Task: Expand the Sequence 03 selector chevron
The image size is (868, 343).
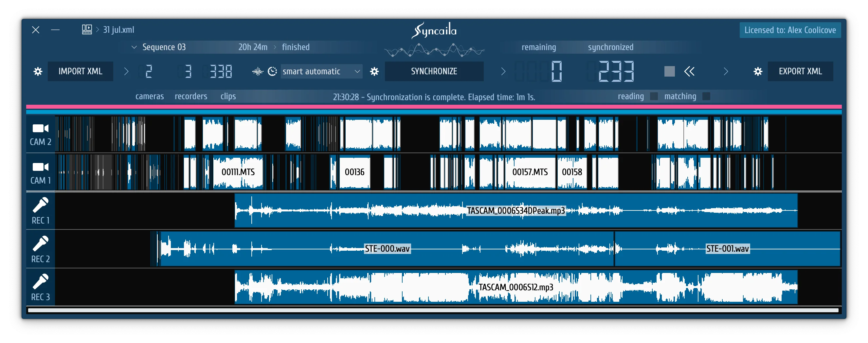Action: tap(134, 47)
